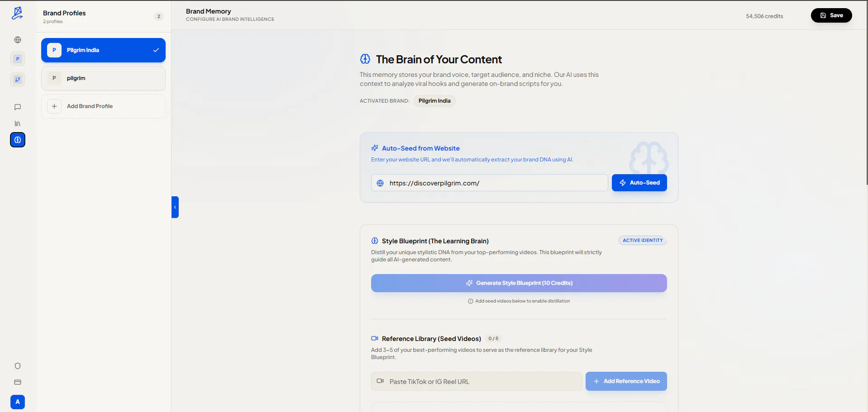Click the Style Blueprint (The Learning Brain) heading

coord(435,241)
